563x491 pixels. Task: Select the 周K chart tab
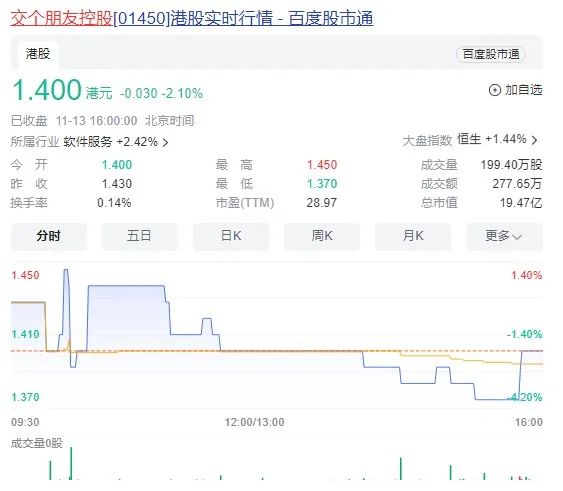point(322,236)
